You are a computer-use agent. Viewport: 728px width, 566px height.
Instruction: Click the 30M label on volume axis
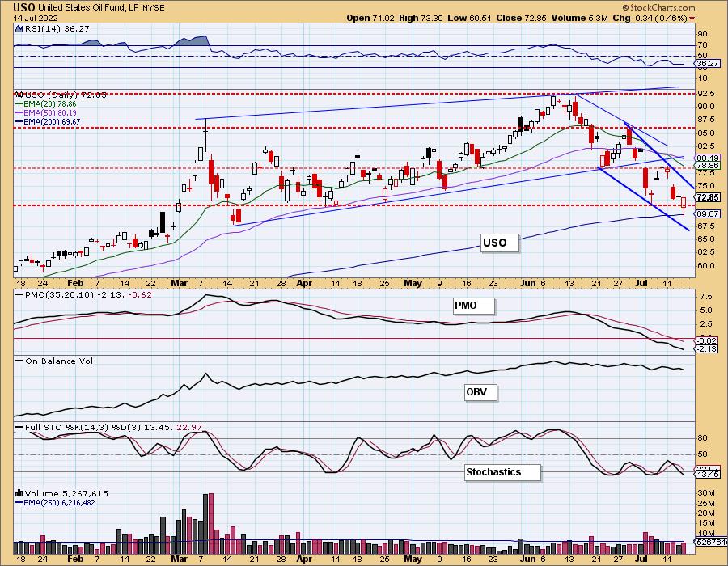point(705,492)
